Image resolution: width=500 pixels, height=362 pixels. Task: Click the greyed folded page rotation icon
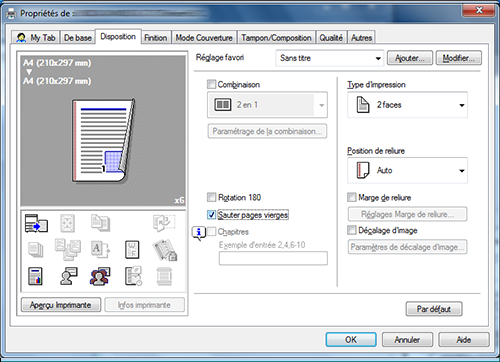164,223
